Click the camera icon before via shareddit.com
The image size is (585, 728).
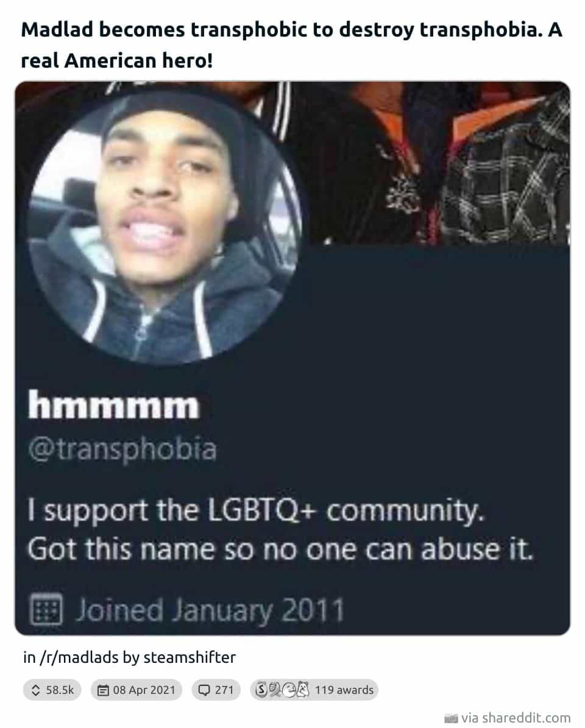pyautogui.click(x=451, y=718)
